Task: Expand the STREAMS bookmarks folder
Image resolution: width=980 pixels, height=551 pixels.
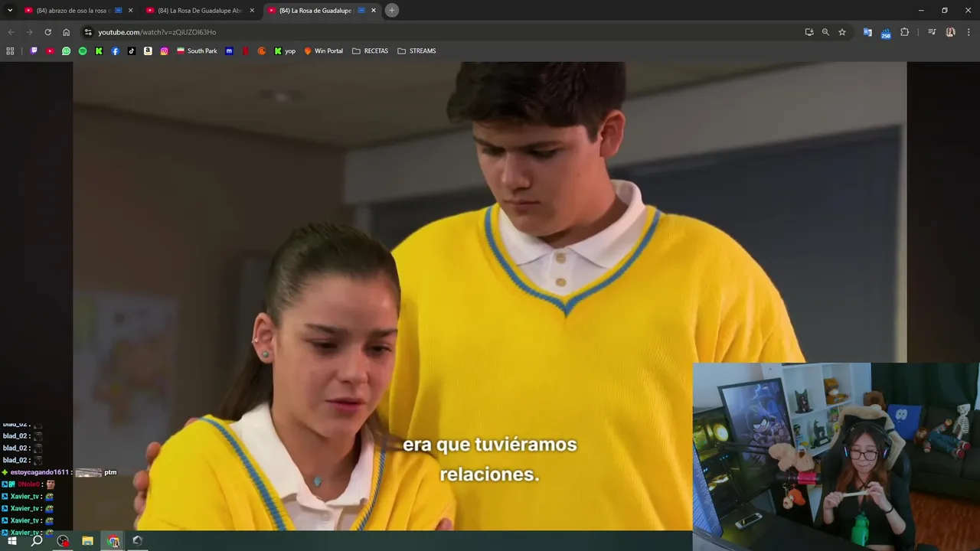Action: pos(417,51)
